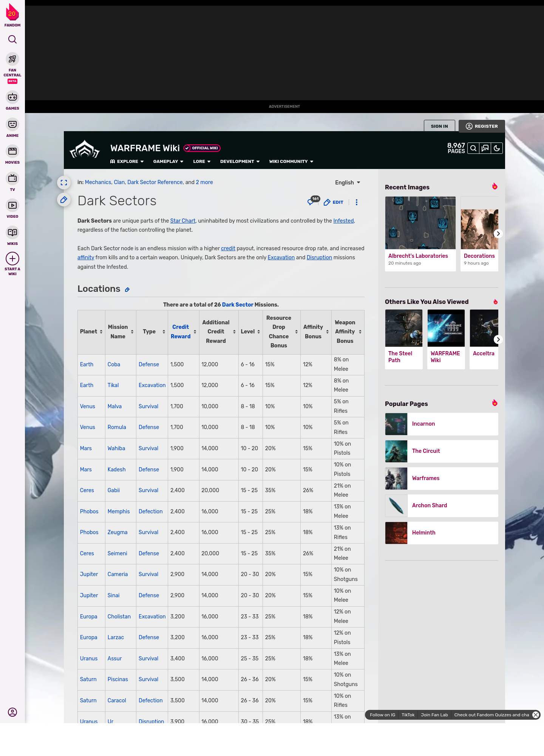Open the wiki Discuss chat icon

tap(485, 148)
